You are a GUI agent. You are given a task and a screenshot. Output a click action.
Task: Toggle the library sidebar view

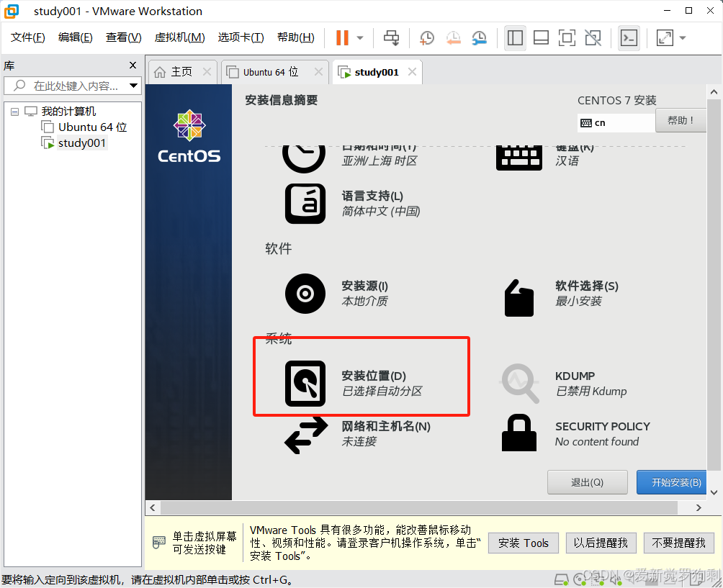[x=515, y=38]
